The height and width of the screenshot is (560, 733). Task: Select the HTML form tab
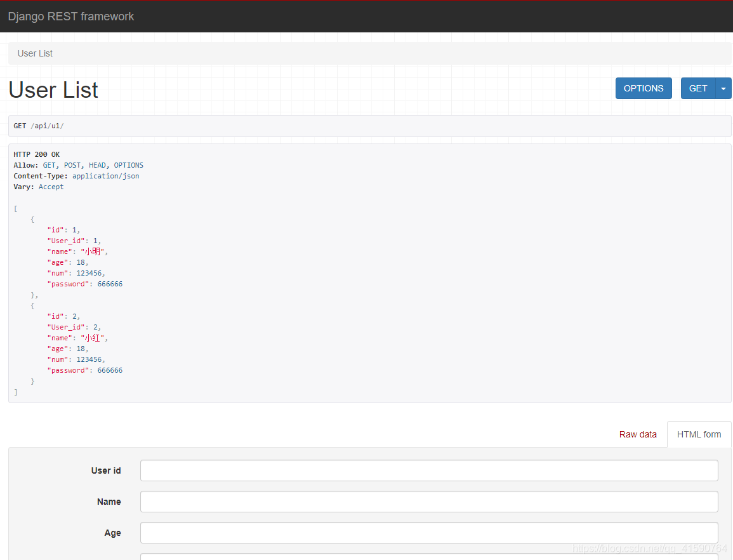tap(699, 434)
